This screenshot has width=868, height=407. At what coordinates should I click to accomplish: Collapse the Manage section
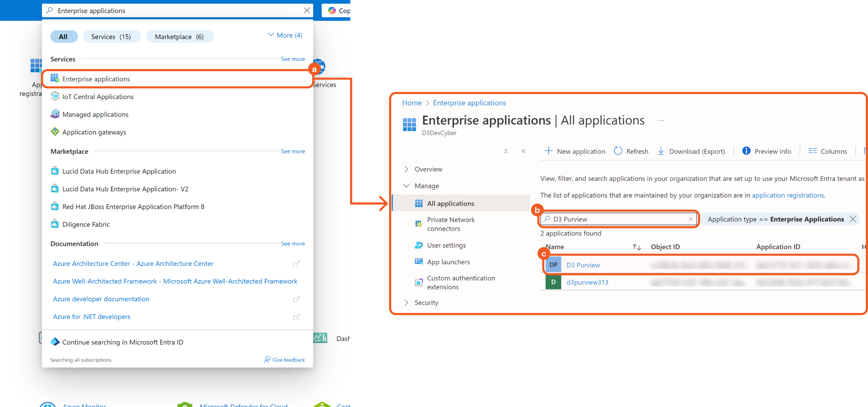pos(406,186)
